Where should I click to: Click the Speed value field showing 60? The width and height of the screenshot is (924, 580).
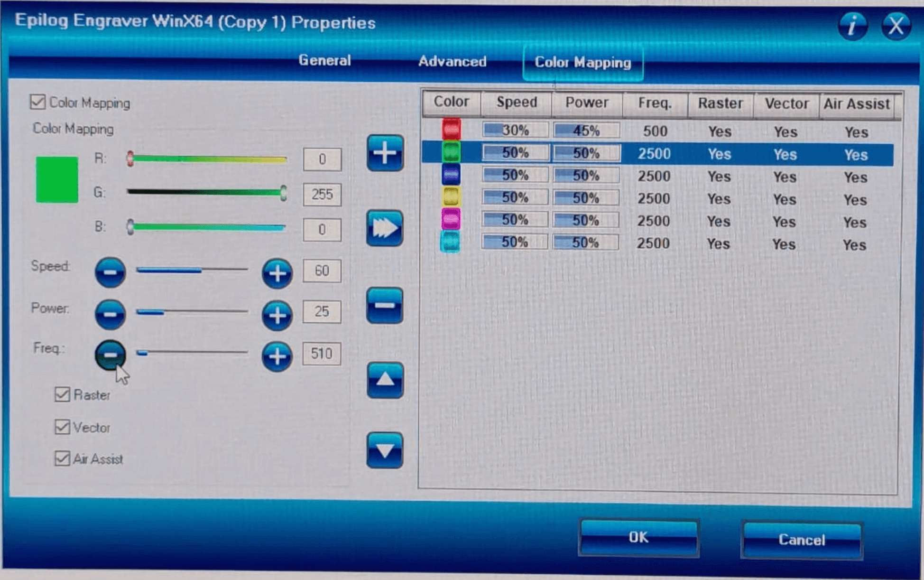[322, 271]
